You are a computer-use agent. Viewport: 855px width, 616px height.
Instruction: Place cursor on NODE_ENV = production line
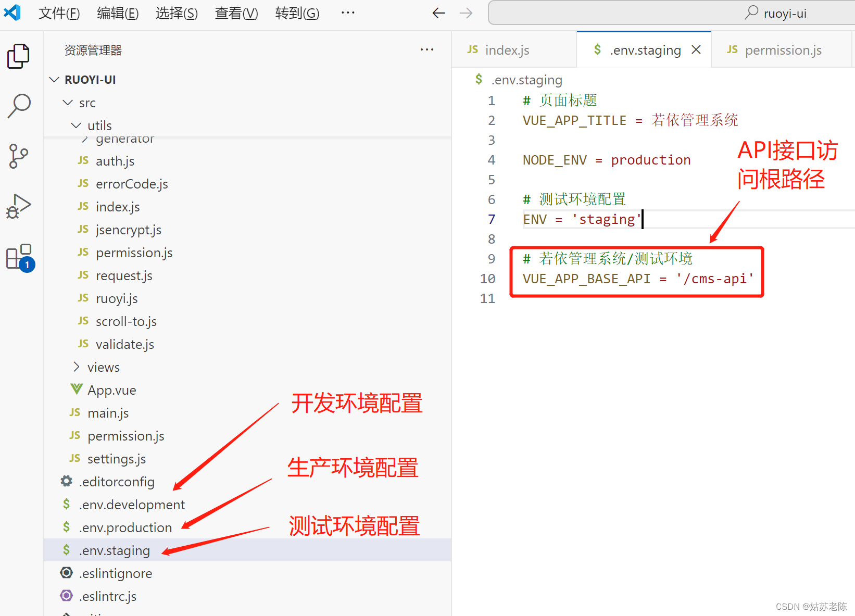[607, 160]
